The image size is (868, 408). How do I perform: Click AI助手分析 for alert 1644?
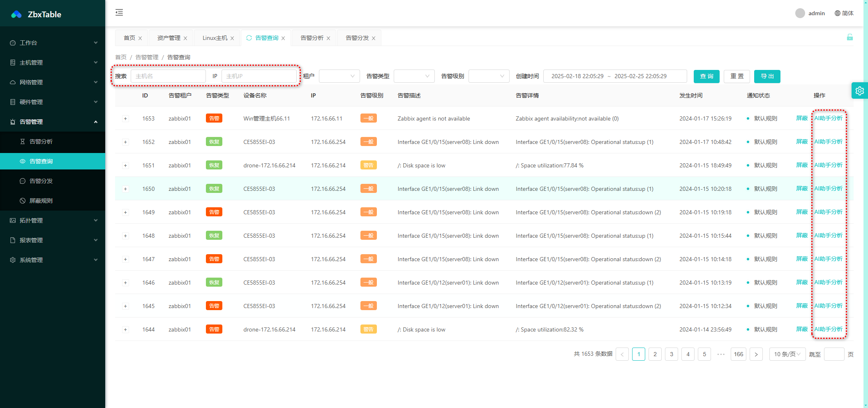tap(828, 329)
